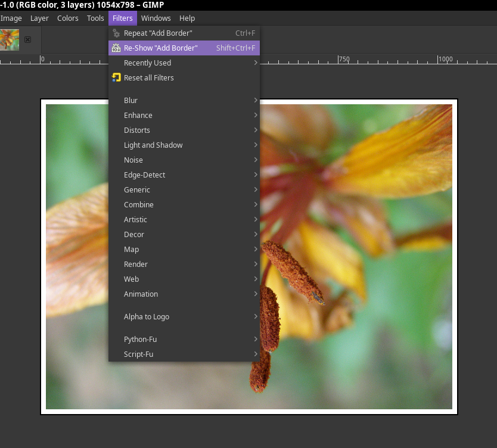Expand the Edge-Detect submenu
Viewport: 497px width, 448px height.
[184, 175]
